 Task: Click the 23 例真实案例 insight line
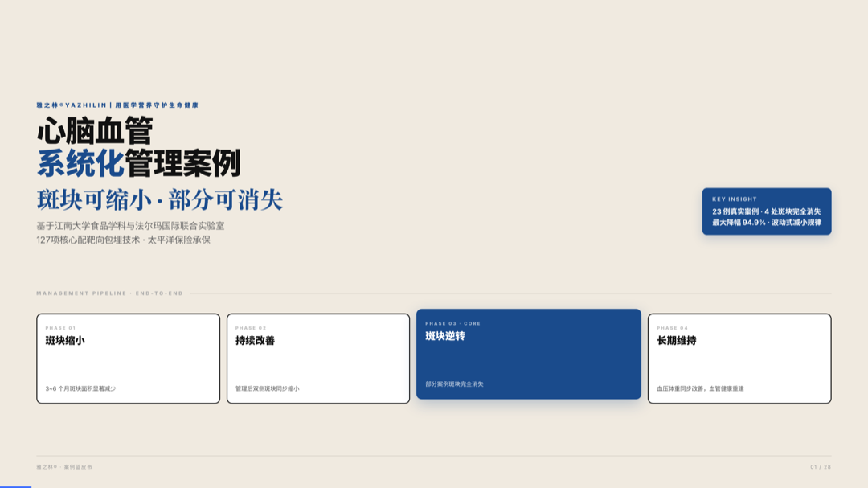pos(767,211)
